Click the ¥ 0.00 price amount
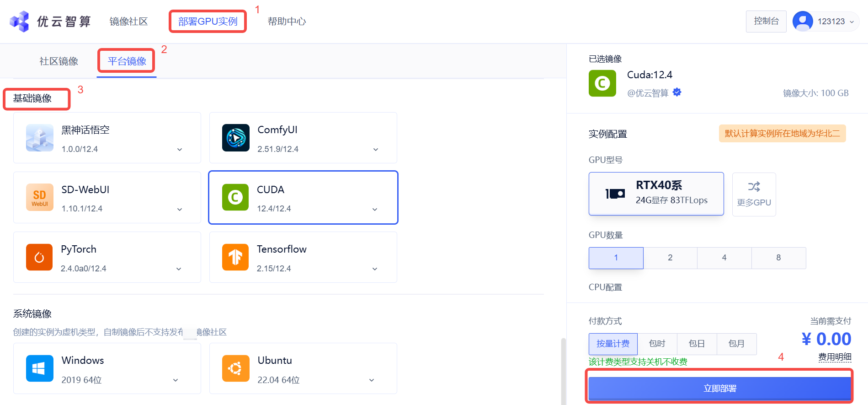 click(x=826, y=339)
